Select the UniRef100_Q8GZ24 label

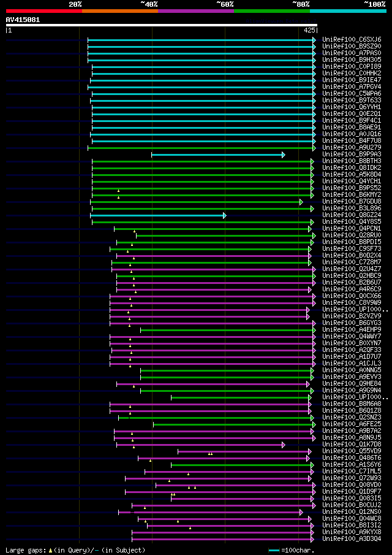(x=352, y=215)
